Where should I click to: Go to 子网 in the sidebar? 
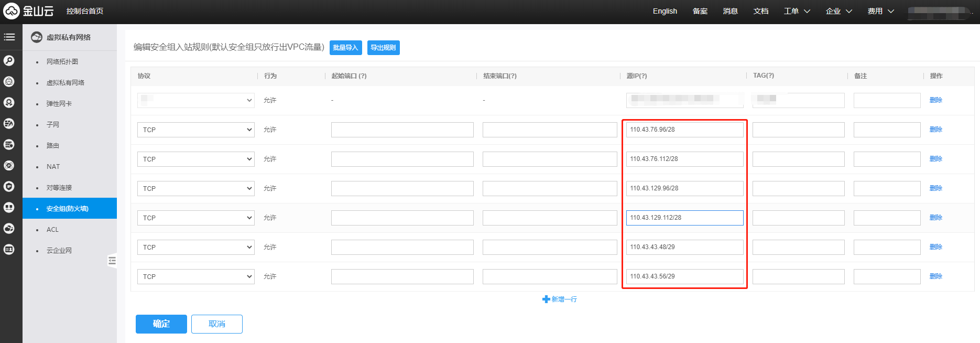[x=53, y=125]
